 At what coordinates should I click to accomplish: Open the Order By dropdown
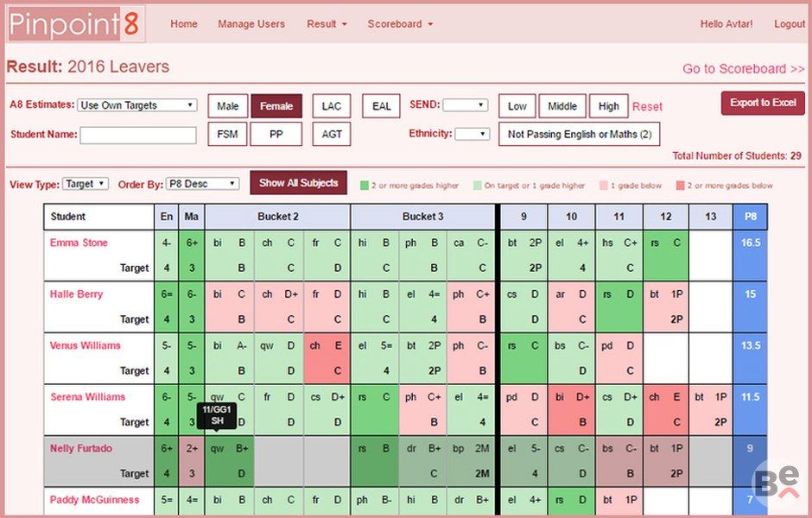[202, 184]
